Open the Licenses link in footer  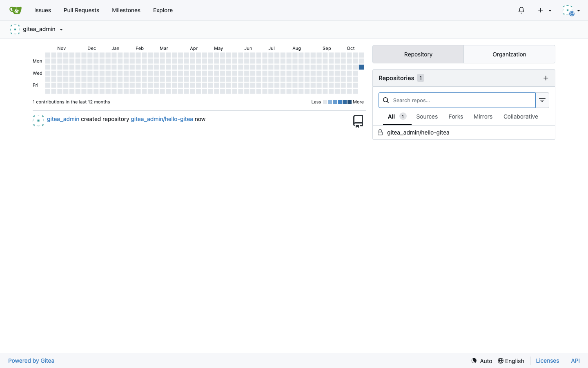[x=547, y=361]
